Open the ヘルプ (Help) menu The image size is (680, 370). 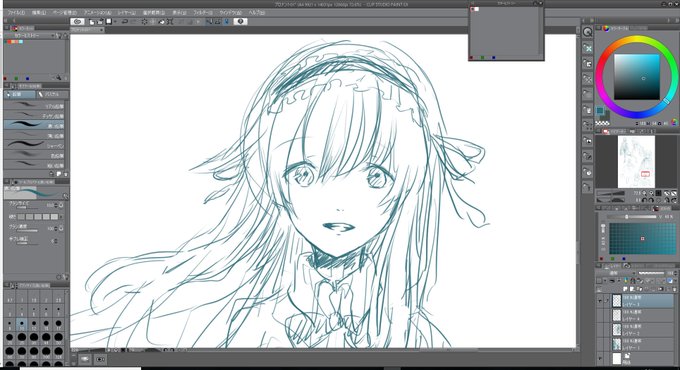[x=256, y=13]
